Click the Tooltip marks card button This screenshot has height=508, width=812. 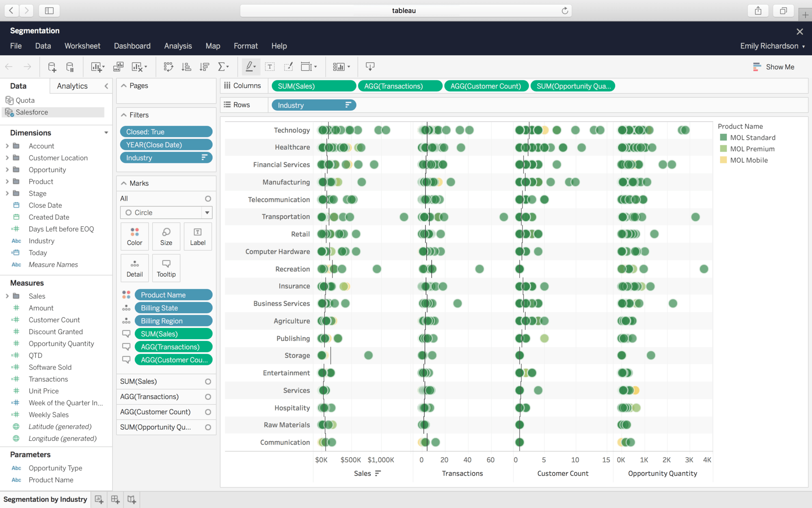point(166,268)
